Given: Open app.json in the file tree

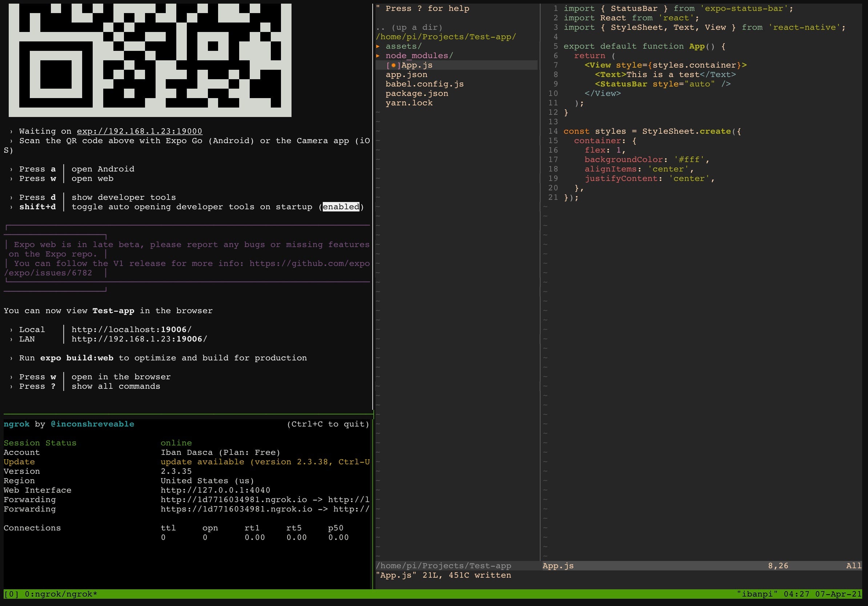Looking at the screenshot, I should pos(406,74).
